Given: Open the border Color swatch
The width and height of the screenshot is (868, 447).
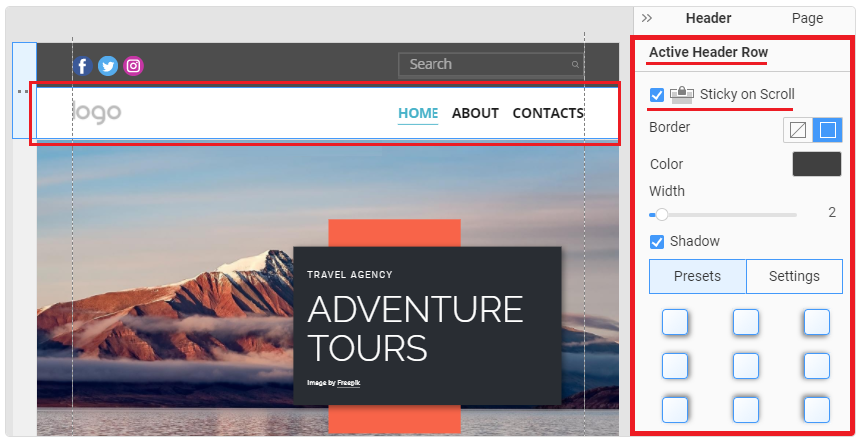Looking at the screenshot, I should click(x=816, y=164).
